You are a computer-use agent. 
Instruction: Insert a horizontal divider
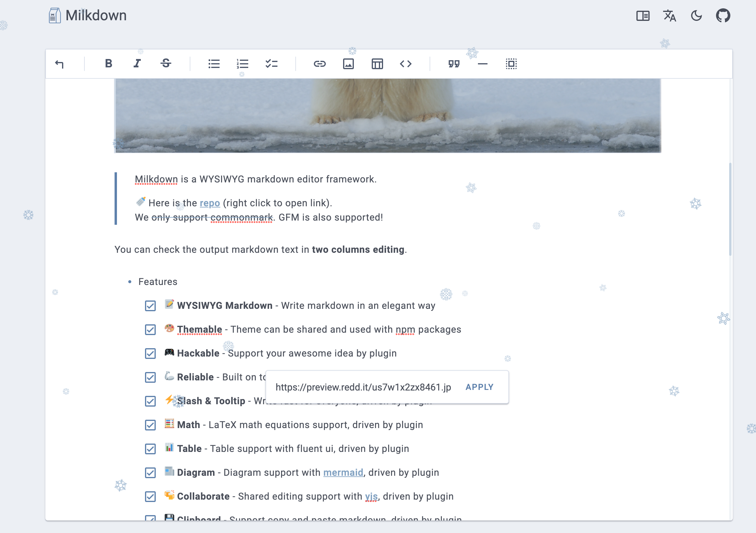point(482,63)
